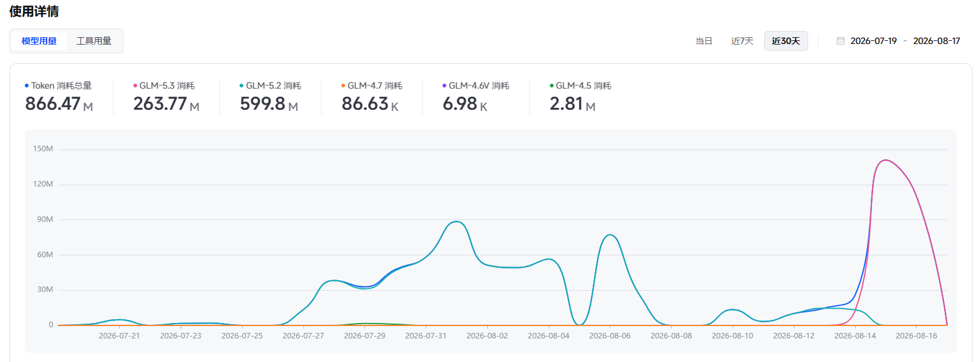Click the 2026-08-14 axis date
This screenshot has width=980, height=362.
pos(855,336)
